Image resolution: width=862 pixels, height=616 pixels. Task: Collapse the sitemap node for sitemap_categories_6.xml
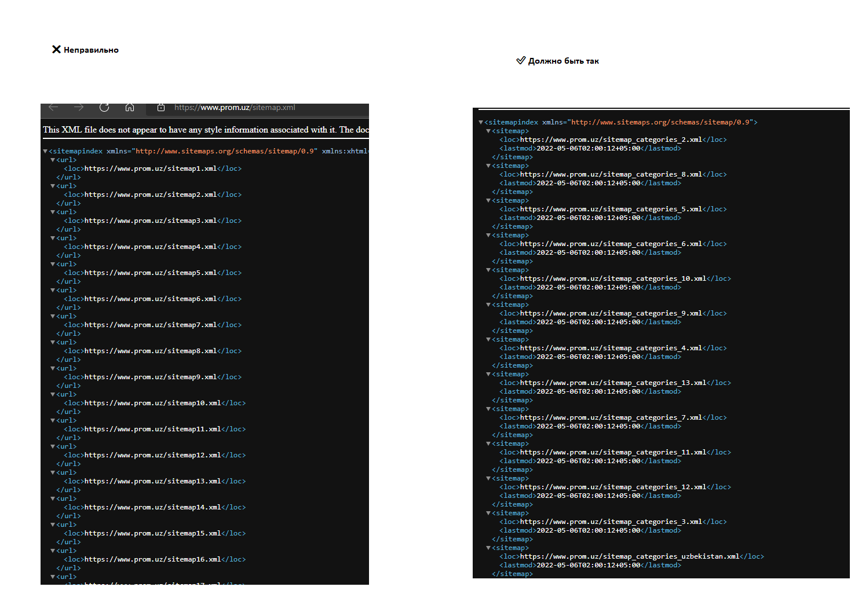[x=488, y=235]
